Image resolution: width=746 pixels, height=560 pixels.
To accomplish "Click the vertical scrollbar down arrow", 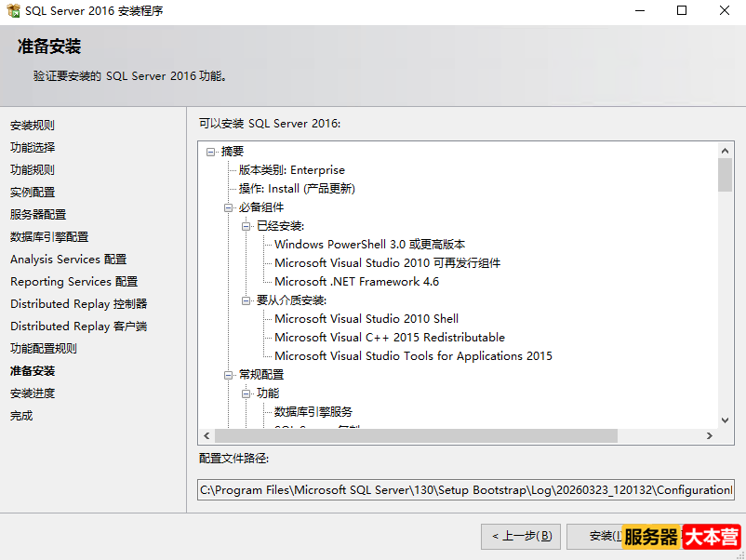I will 725,420.
